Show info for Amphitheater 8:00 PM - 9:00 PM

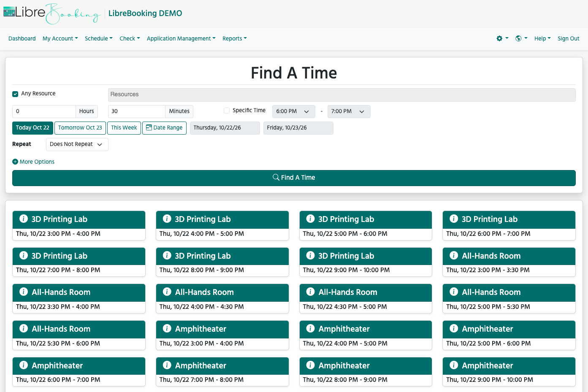click(311, 365)
